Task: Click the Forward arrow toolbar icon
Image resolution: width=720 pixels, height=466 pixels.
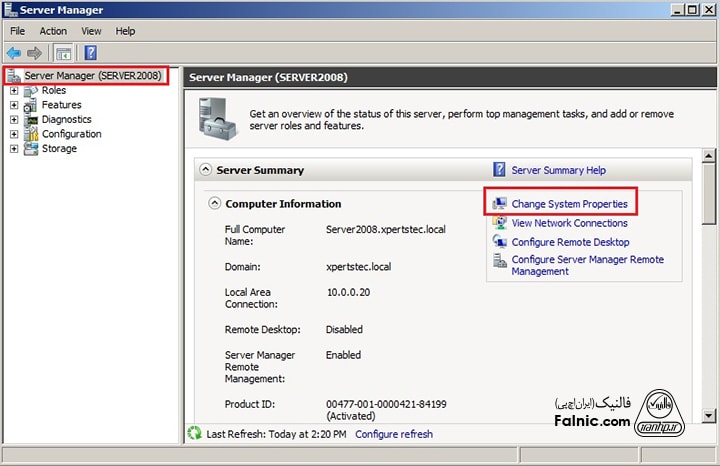Action: pyautogui.click(x=35, y=53)
